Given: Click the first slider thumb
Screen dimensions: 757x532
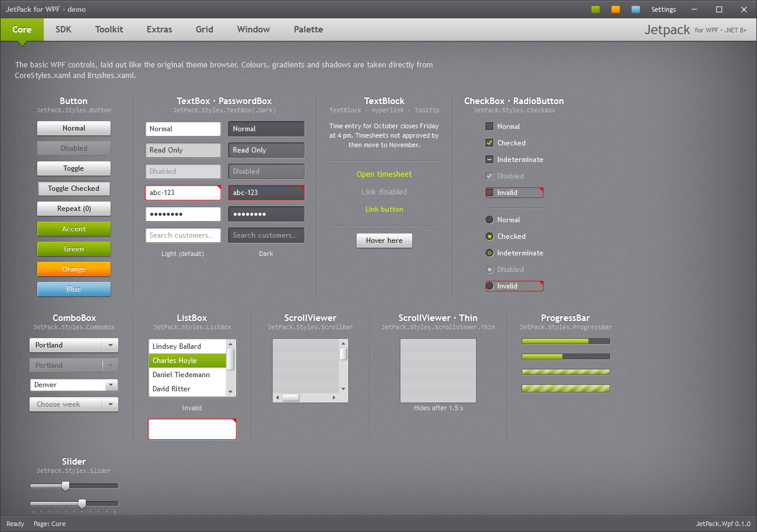Looking at the screenshot, I should click(66, 486).
